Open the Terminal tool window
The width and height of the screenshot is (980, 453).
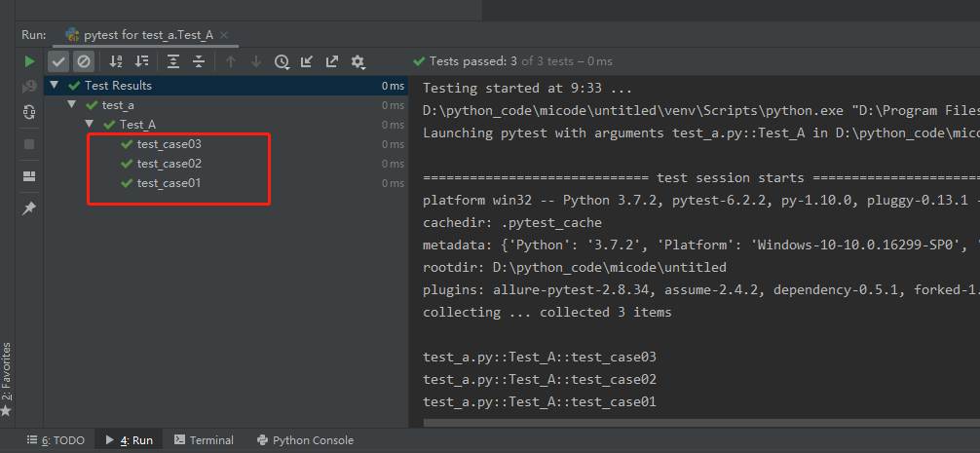204,440
